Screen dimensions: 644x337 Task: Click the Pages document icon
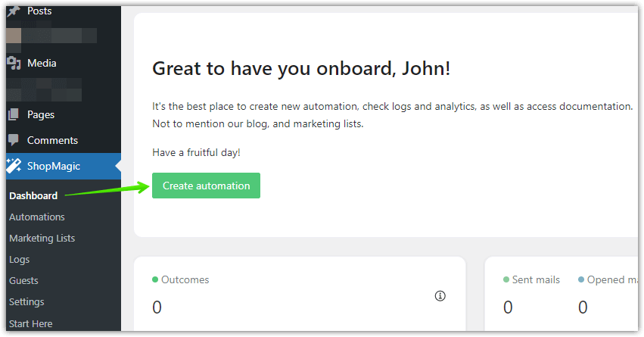[x=14, y=114]
